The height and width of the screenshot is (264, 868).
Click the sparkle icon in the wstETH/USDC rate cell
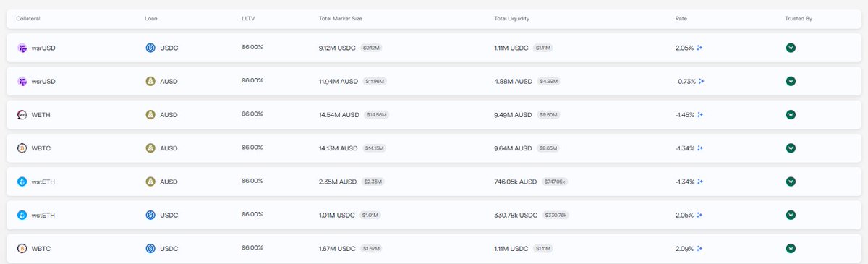click(700, 215)
